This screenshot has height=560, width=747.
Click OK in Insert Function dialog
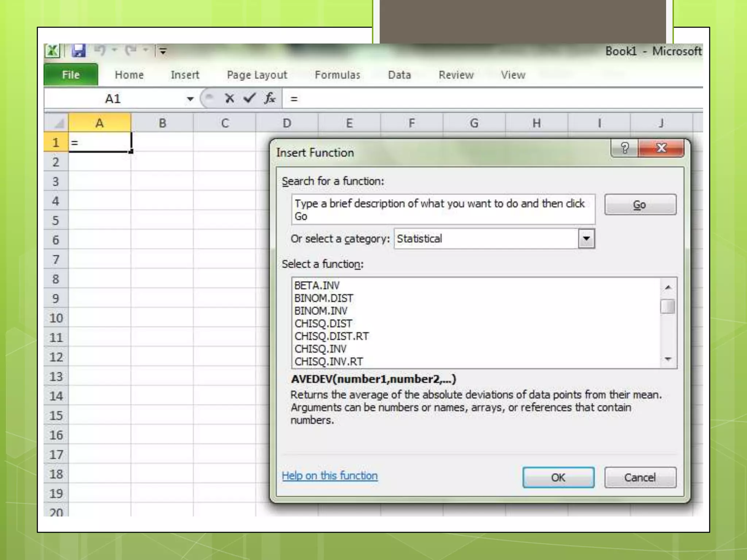pos(558,477)
